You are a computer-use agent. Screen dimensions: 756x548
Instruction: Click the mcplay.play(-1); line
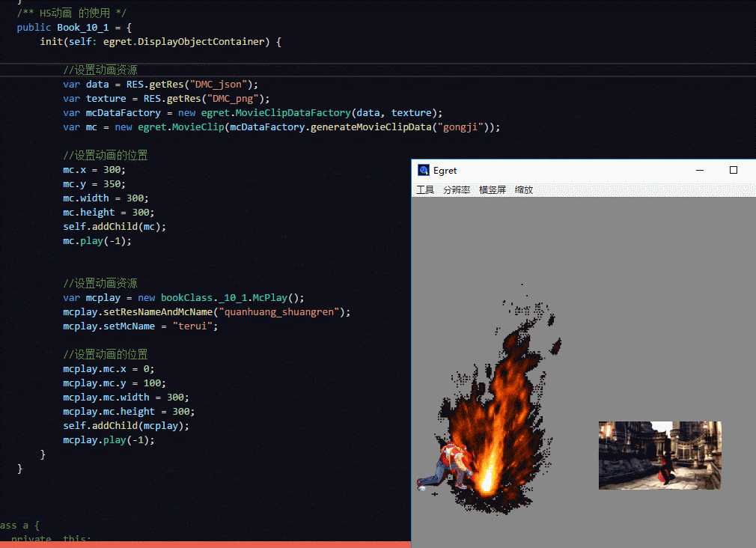(109, 440)
